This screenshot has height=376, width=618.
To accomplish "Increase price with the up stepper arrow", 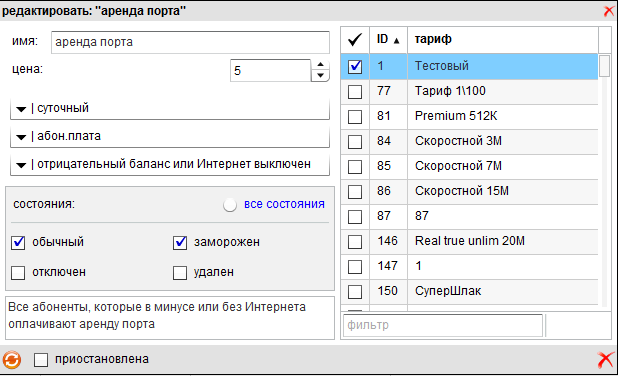I will [x=320, y=65].
